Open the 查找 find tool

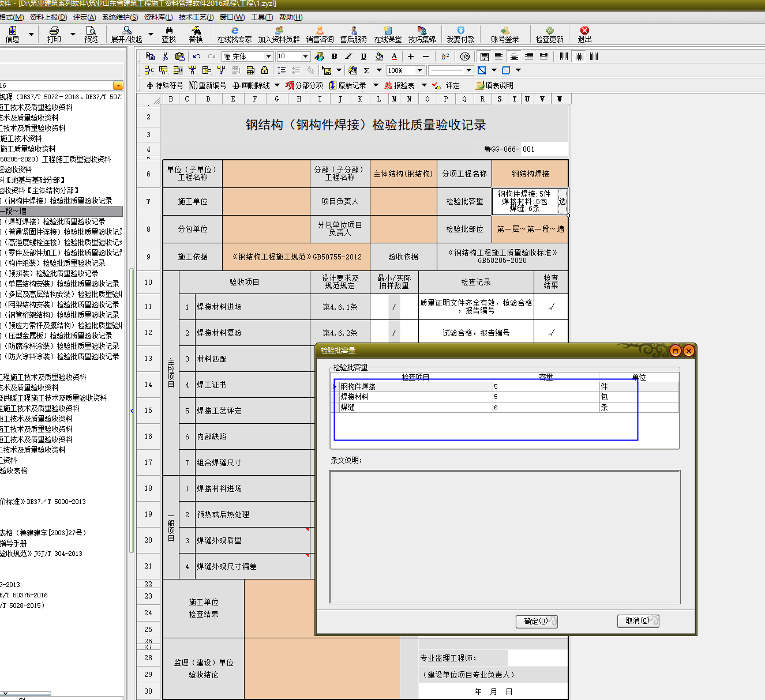click(x=169, y=35)
